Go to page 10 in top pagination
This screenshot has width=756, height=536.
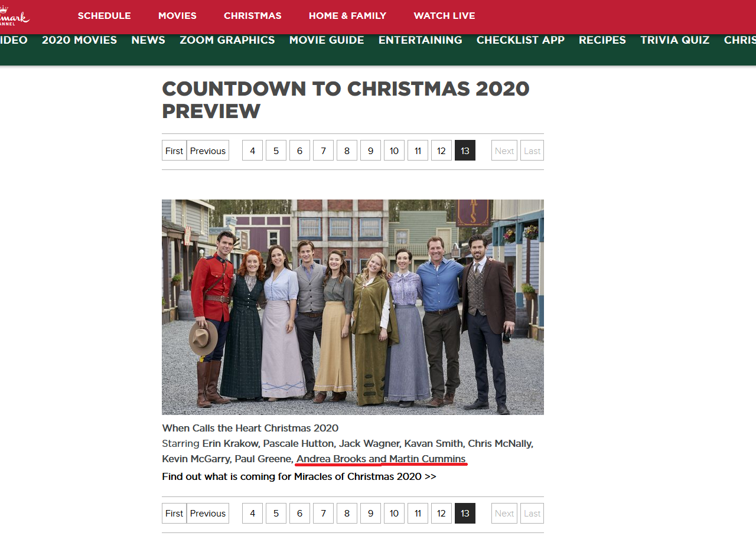394,151
